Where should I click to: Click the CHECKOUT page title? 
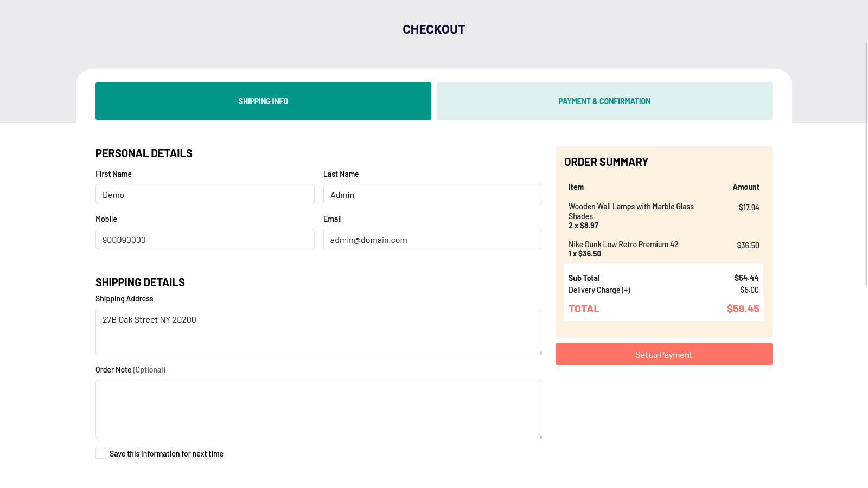click(x=433, y=29)
